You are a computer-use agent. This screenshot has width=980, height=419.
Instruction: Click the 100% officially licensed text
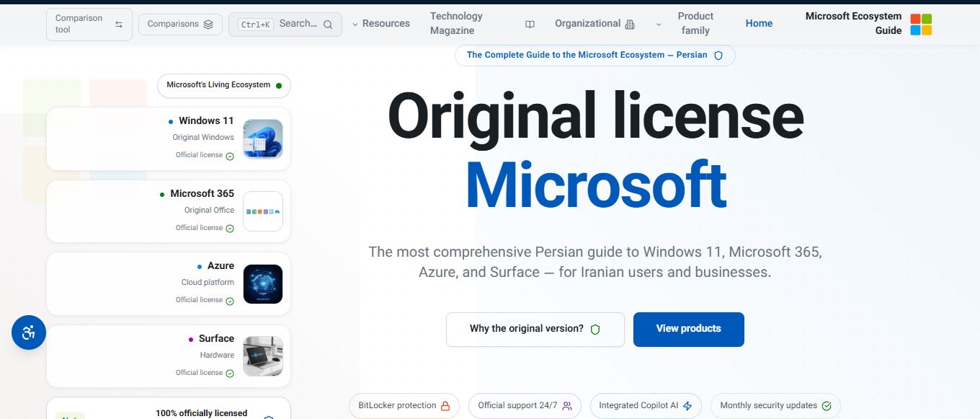pyautogui.click(x=202, y=413)
